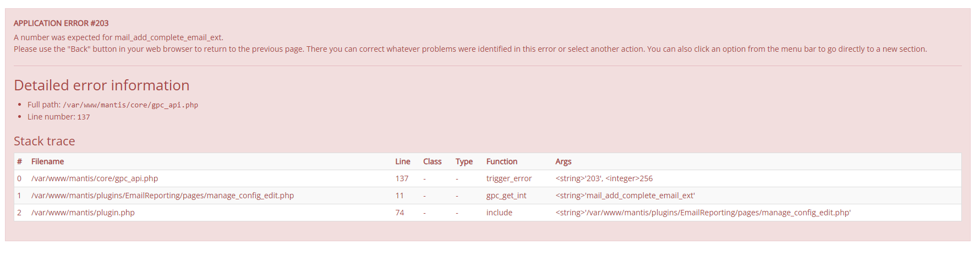Click the Args column header
980x266 pixels.
coord(563,161)
